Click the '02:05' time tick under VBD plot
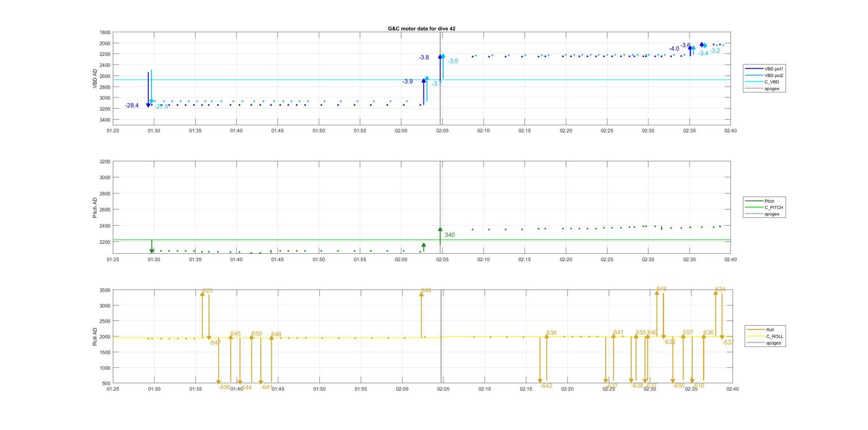 tap(442, 131)
